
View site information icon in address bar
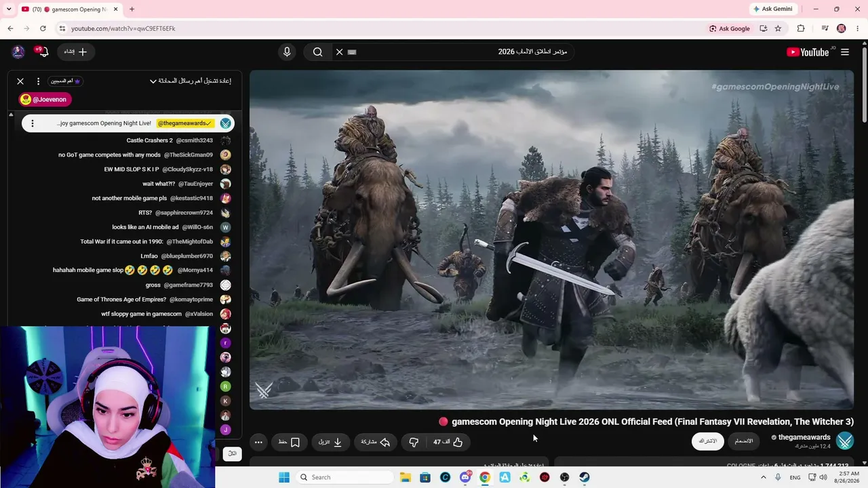coord(62,28)
